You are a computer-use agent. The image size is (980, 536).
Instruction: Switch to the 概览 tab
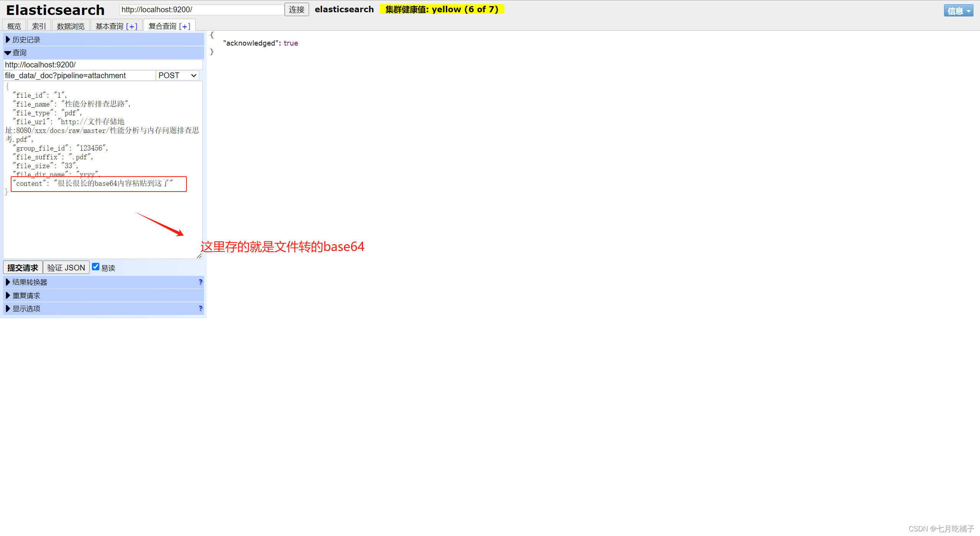point(14,26)
